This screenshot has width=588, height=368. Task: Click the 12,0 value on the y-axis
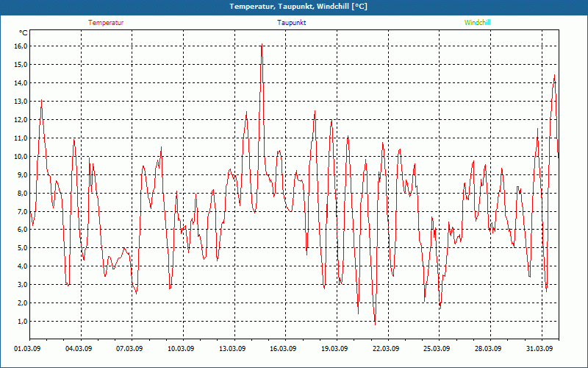pos(21,119)
